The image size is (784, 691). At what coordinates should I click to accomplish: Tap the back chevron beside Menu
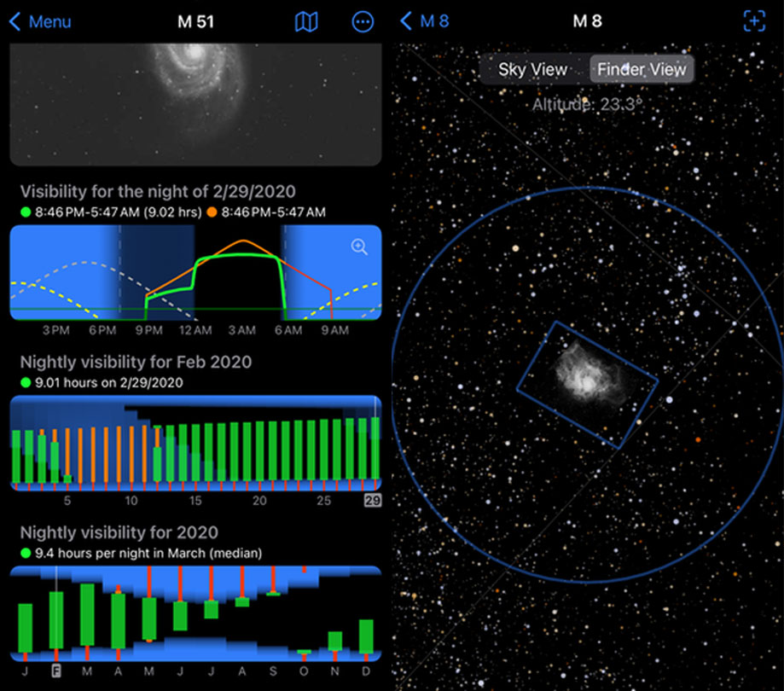[15, 22]
